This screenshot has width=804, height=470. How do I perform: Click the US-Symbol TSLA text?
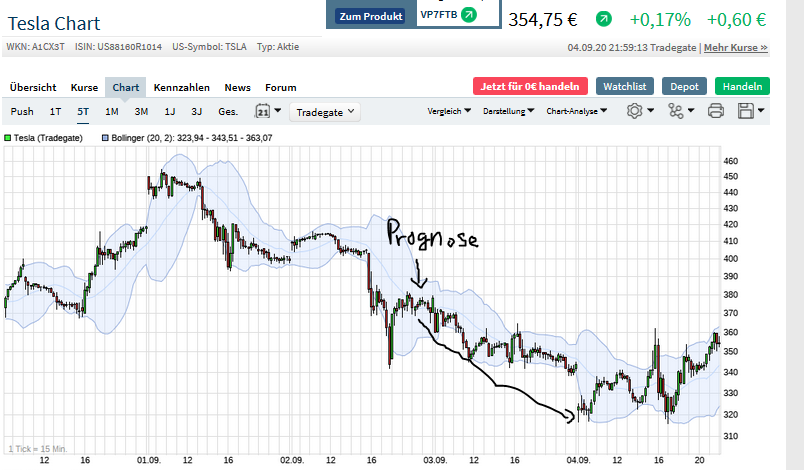pos(209,47)
